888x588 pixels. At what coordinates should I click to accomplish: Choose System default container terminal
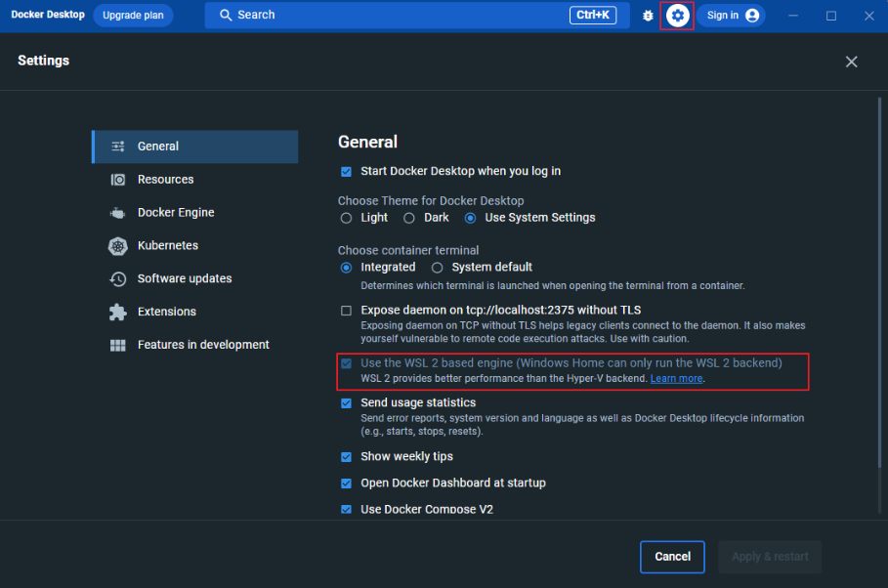438,268
